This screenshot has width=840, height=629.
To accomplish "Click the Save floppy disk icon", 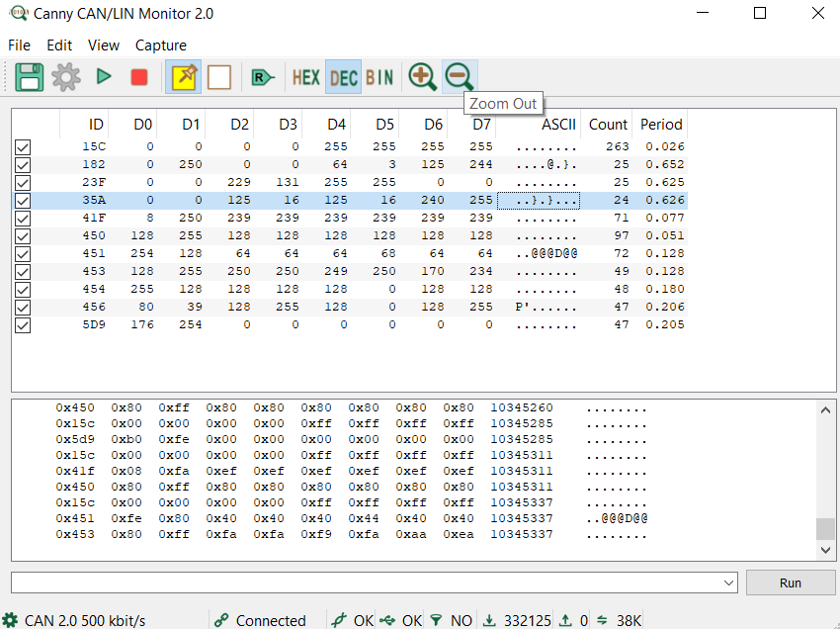I will [29, 77].
